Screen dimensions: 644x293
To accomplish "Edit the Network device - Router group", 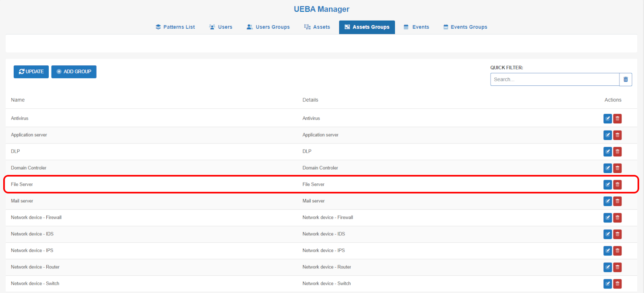I will 607,267.
